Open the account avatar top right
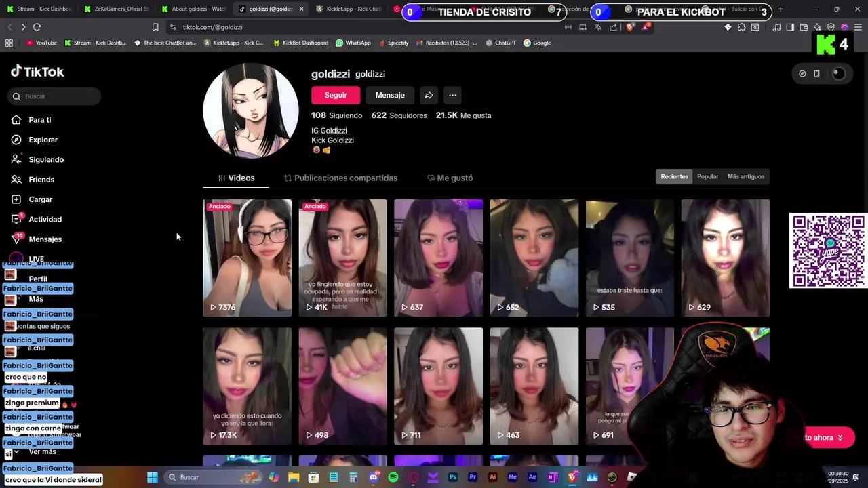The height and width of the screenshot is (488, 868). tap(839, 74)
